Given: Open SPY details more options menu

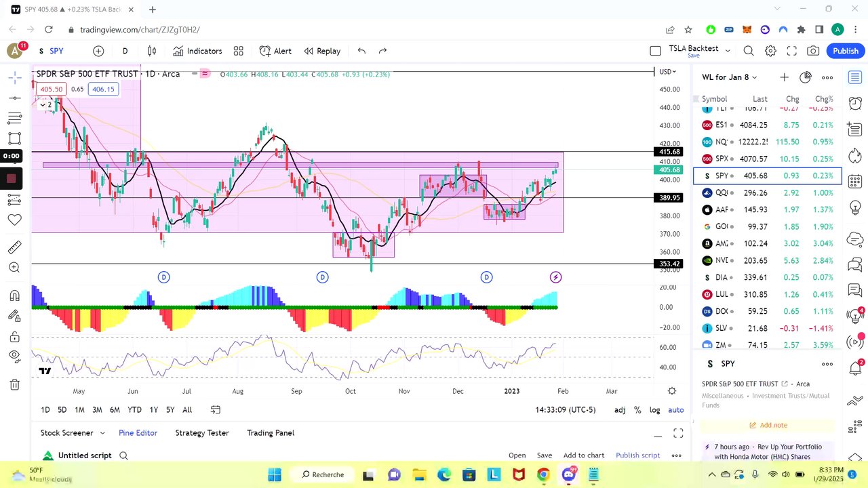Looking at the screenshot, I should (827, 364).
